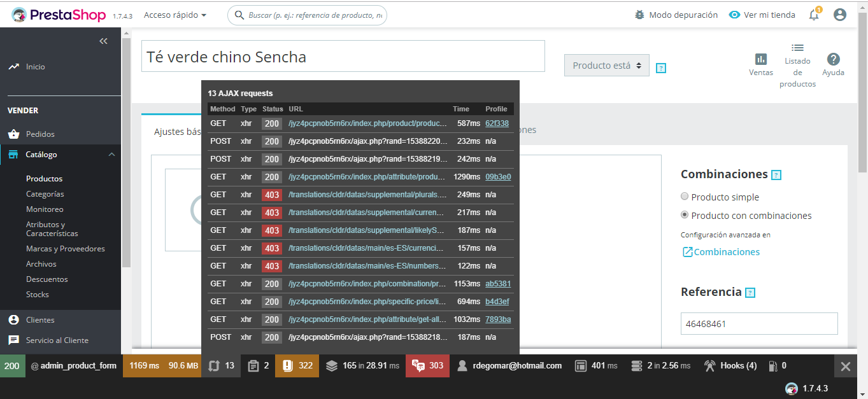Select Producto con combinaciones radio button
This screenshot has height=399, width=868.
(x=685, y=215)
